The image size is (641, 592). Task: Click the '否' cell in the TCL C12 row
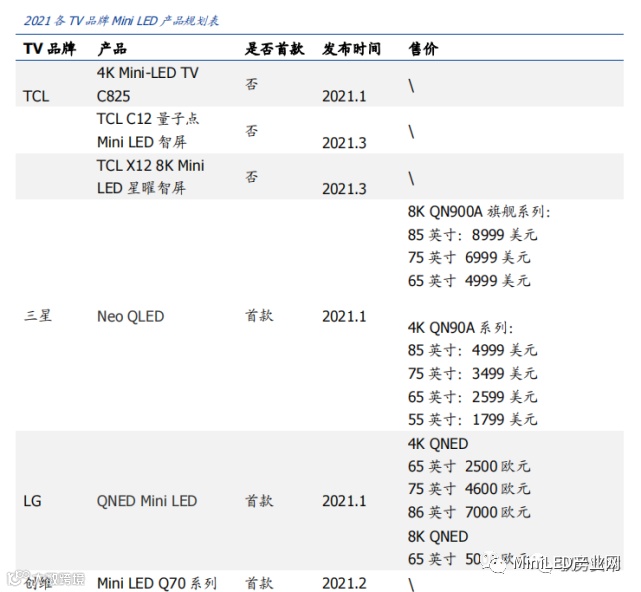[251, 131]
